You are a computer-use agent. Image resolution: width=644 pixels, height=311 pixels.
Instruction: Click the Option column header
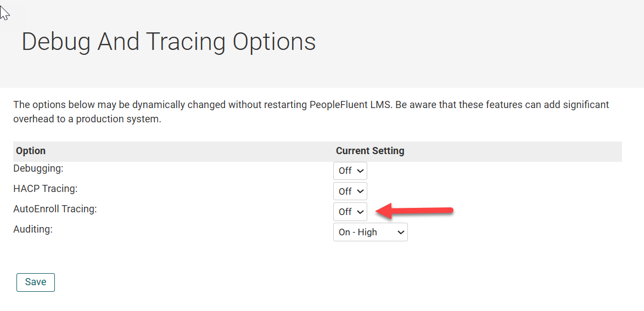pyautogui.click(x=31, y=151)
